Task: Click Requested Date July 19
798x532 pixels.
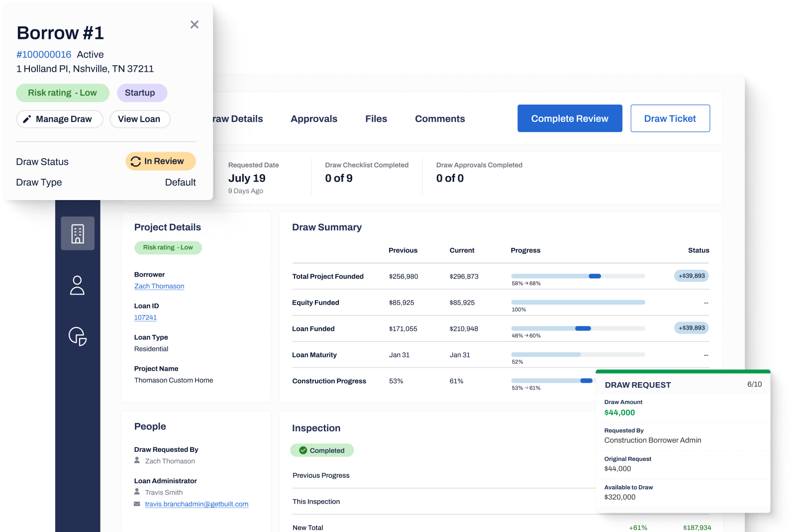Action: 247,178
